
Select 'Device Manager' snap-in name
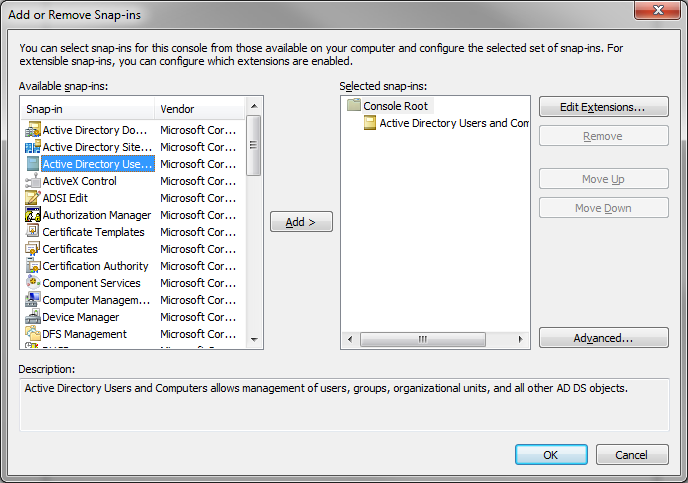[x=81, y=317]
